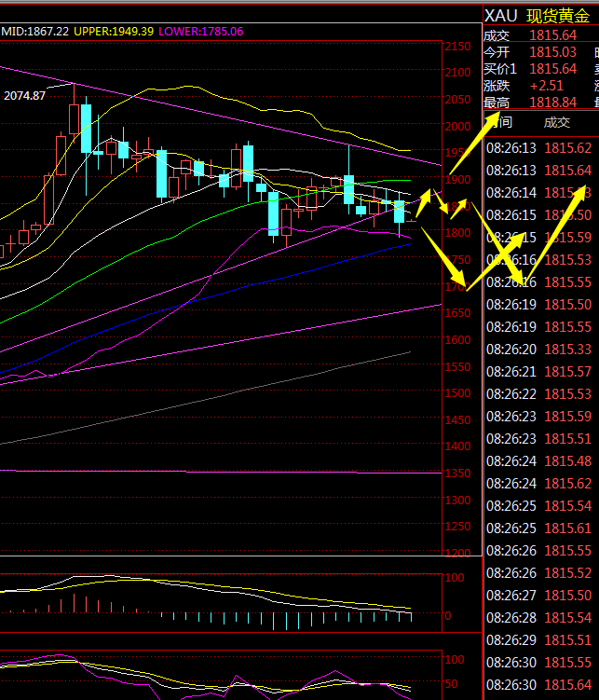Select the 今开 opening price 1815.03
Viewport: 599px width, 700px height.
point(553,52)
